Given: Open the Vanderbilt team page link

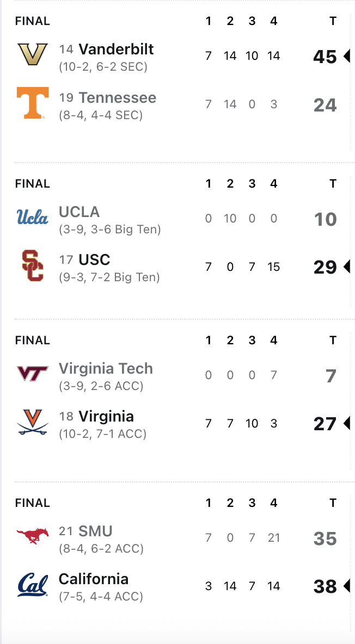Looking at the screenshot, I should (x=116, y=49).
